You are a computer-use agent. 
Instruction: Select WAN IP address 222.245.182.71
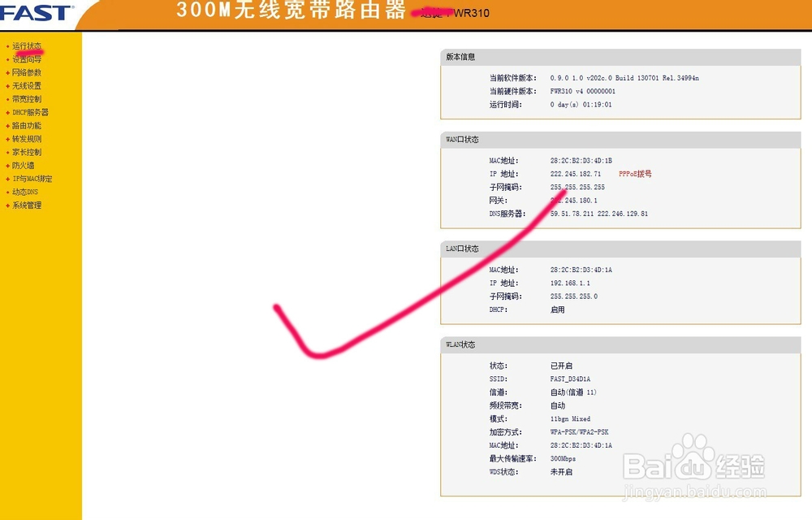tap(576, 174)
